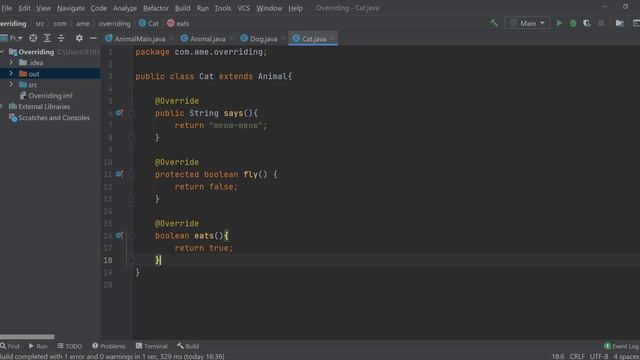Open the Main run configuration dropdown
The image size is (640, 360).
point(527,23)
